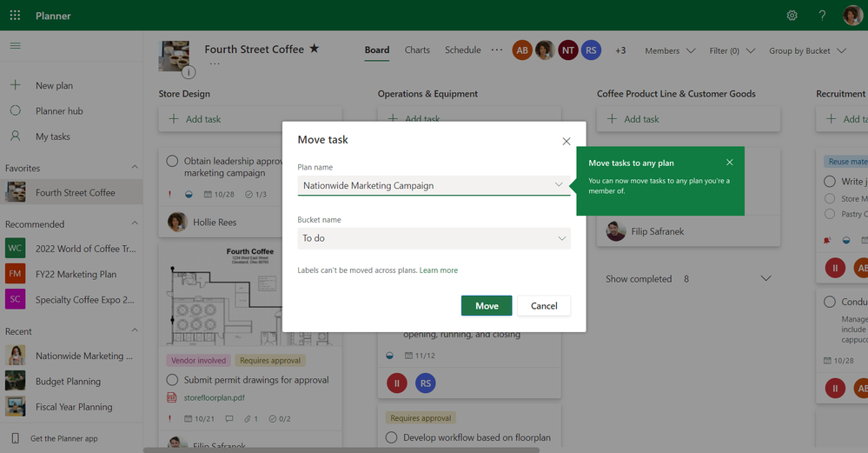Switch to the Board tab

click(377, 50)
